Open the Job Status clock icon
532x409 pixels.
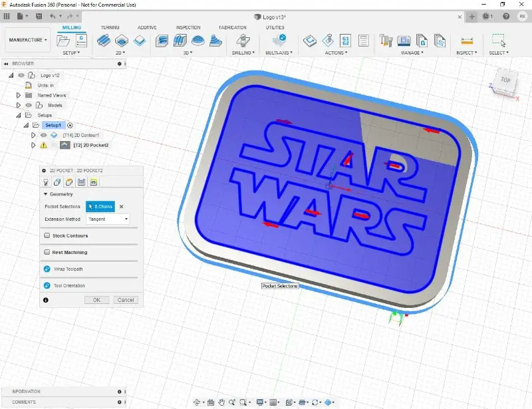coord(487,16)
